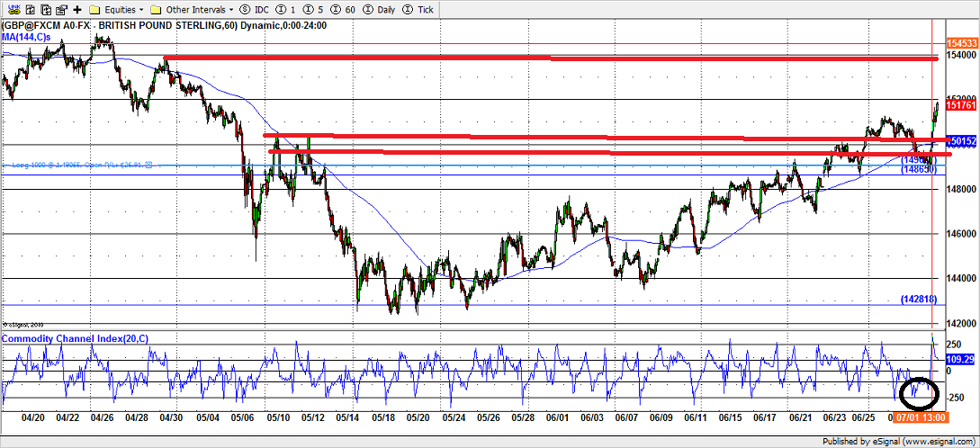Expand the Equities dropdown arrow
The height and width of the screenshot is (448, 980).
(x=141, y=10)
